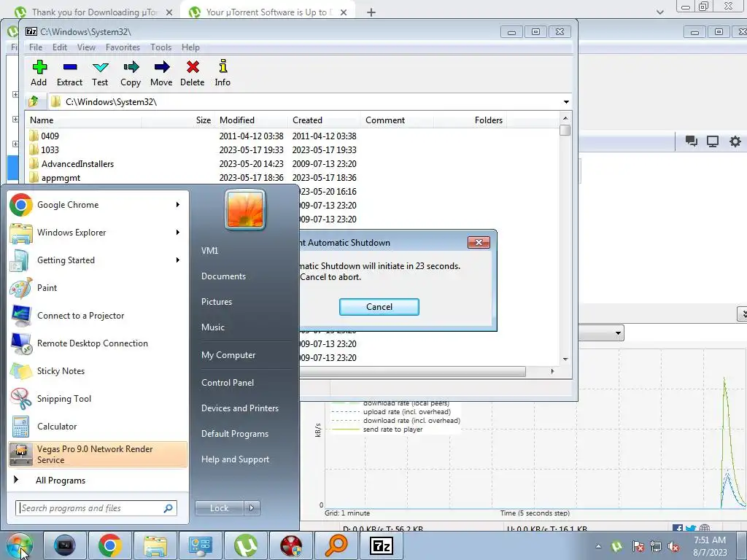Screen dimensions: 747x560
Task: Launch Vegas Pro 9.0 Network Render Service
Action: coord(98,454)
